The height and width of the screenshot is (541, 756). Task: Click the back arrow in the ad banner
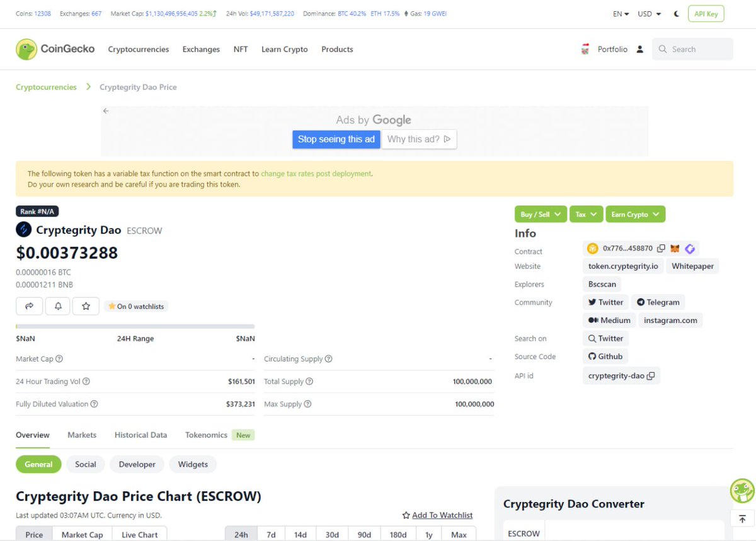pos(106,111)
